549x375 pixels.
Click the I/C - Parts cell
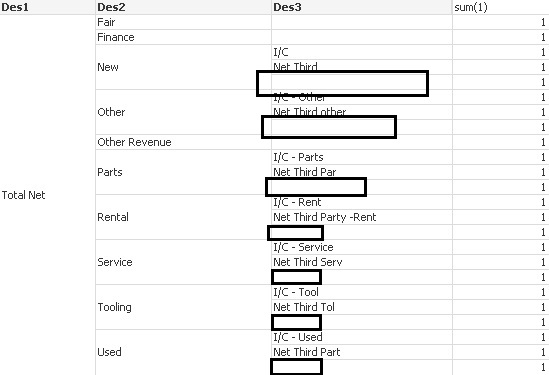point(362,157)
